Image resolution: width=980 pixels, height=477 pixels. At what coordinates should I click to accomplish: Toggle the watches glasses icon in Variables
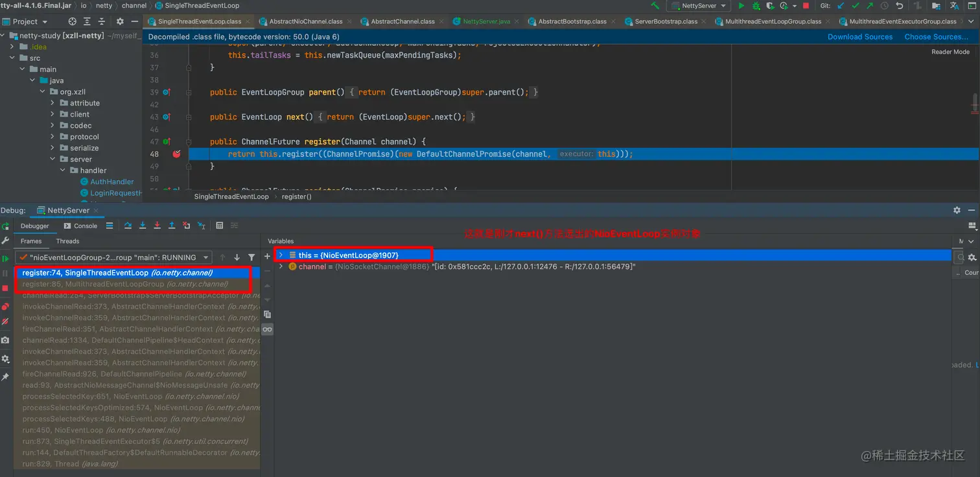267,329
